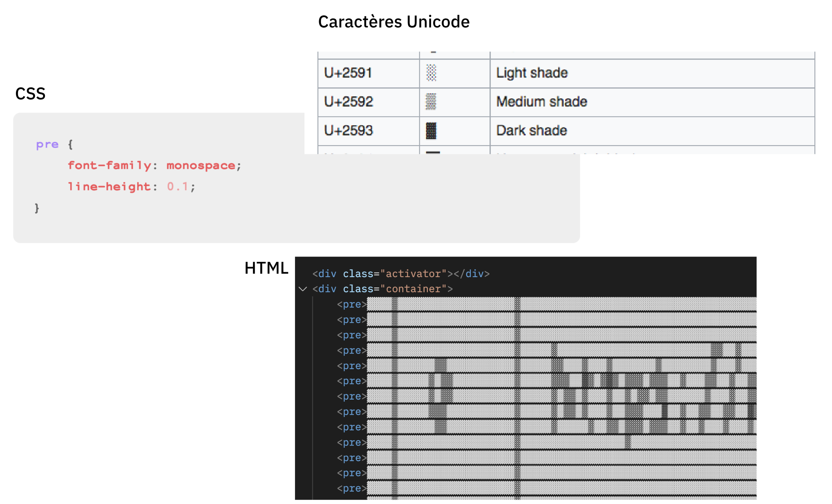Click the U+2592 code cell

pyautogui.click(x=349, y=102)
